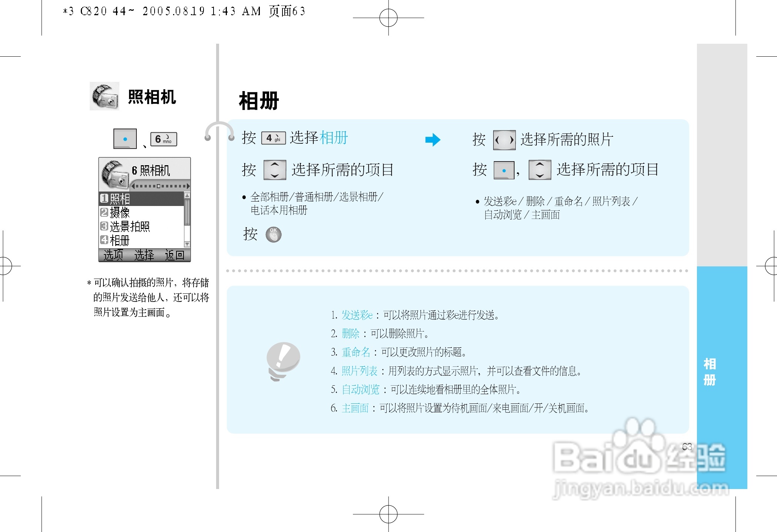This screenshot has height=532, width=777.
Task: Click the round OK button icon
Action: point(274,234)
